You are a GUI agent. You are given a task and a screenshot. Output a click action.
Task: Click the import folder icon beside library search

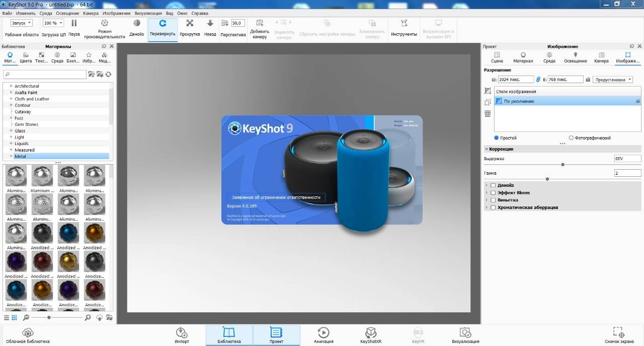point(100,75)
